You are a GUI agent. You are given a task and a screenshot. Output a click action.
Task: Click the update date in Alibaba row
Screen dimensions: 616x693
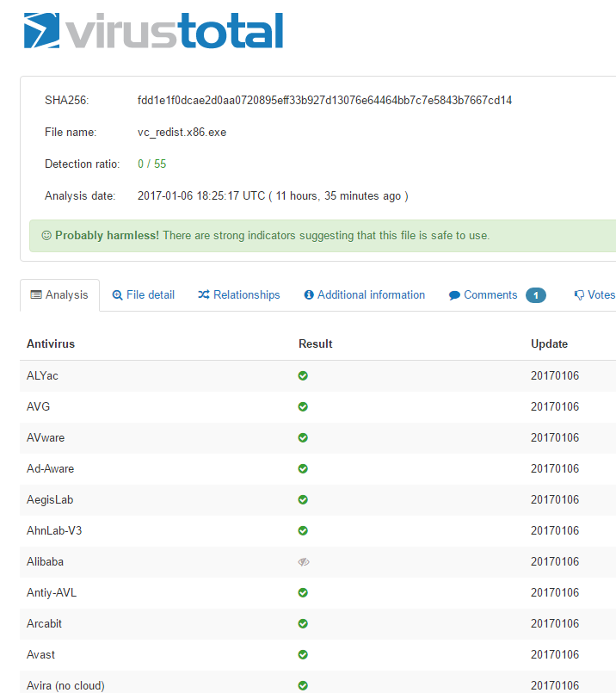pos(555,561)
